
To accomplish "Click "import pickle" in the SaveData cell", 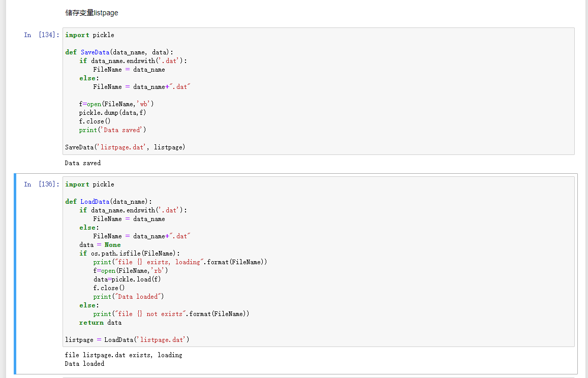I will coord(89,35).
